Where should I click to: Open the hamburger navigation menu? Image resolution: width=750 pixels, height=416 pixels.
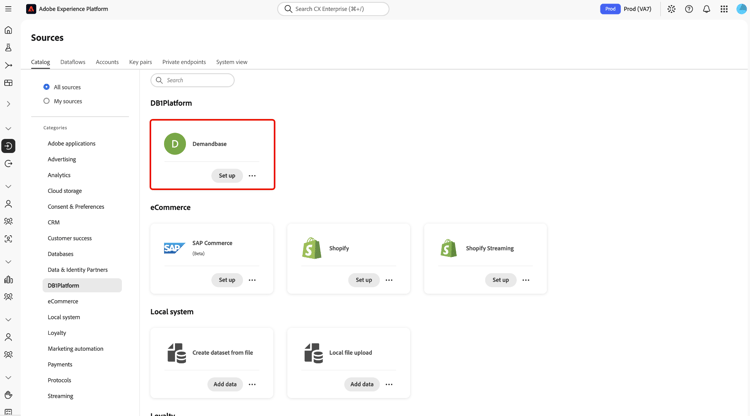point(8,9)
